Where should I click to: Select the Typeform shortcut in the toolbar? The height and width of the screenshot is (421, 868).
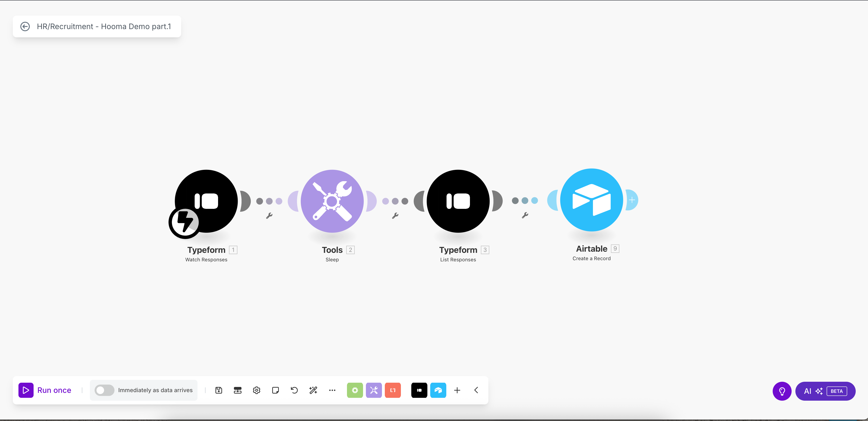click(x=419, y=390)
